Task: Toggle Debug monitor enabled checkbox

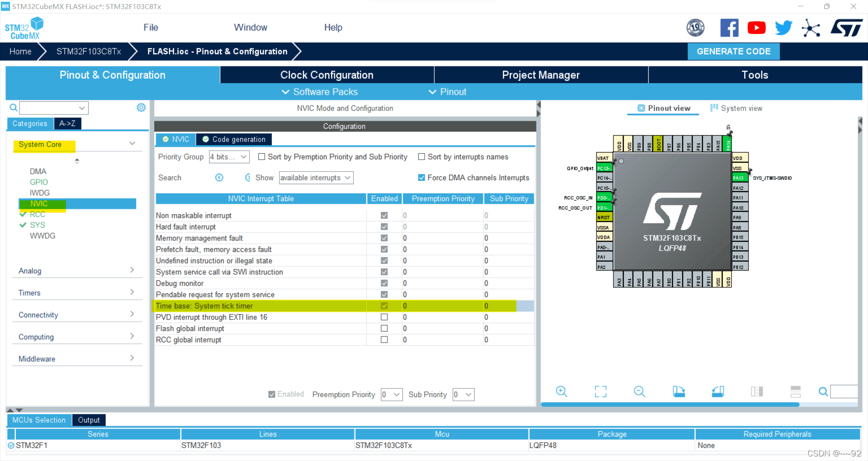Action: (384, 283)
